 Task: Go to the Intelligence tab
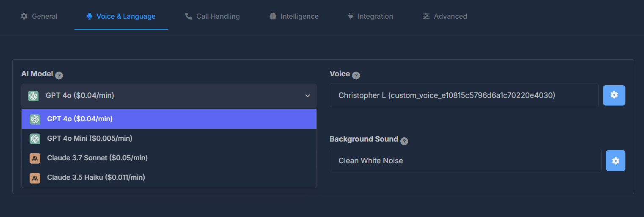point(294,17)
